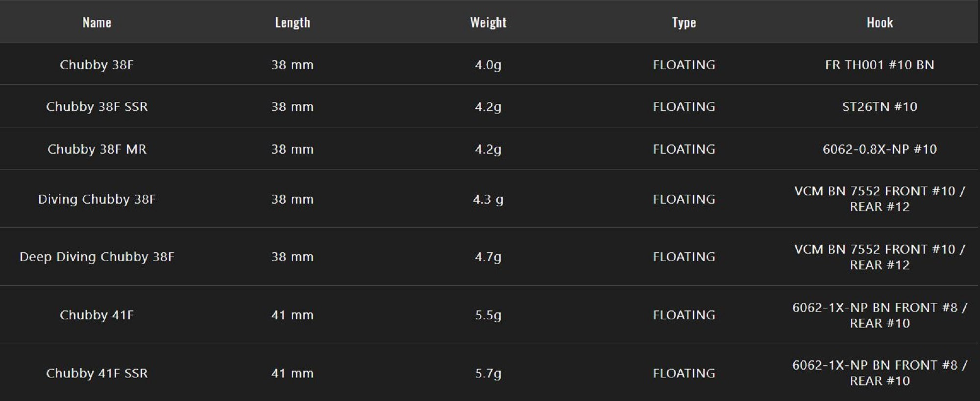This screenshot has width=980, height=401.
Task: Click the 6062-0.8X-NP #10 hook cell
Action: (880, 149)
